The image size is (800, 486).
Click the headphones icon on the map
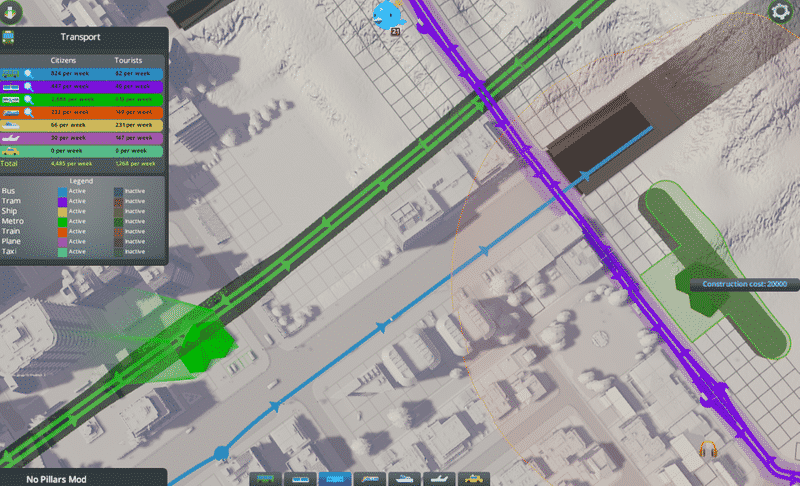710,449
